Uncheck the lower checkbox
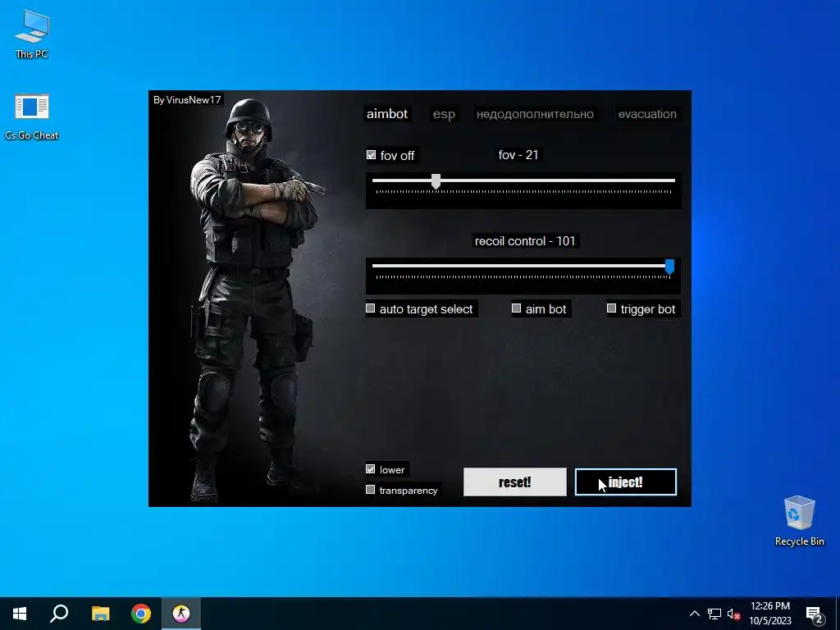 click(x=370, y=468)
